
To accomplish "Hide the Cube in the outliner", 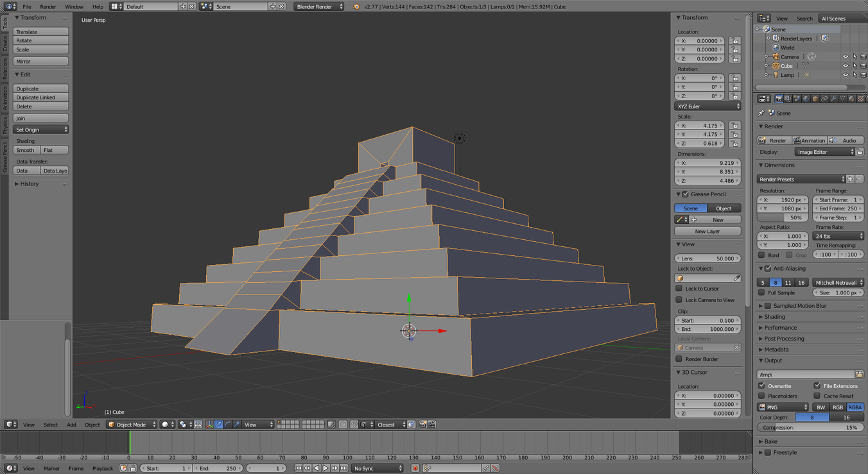I will [845, 66].
